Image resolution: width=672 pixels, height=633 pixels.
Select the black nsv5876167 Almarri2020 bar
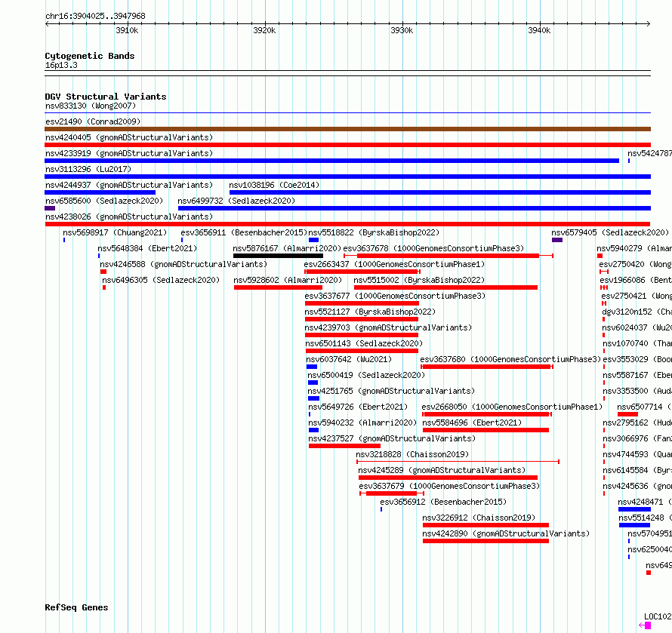pos(278,256)
